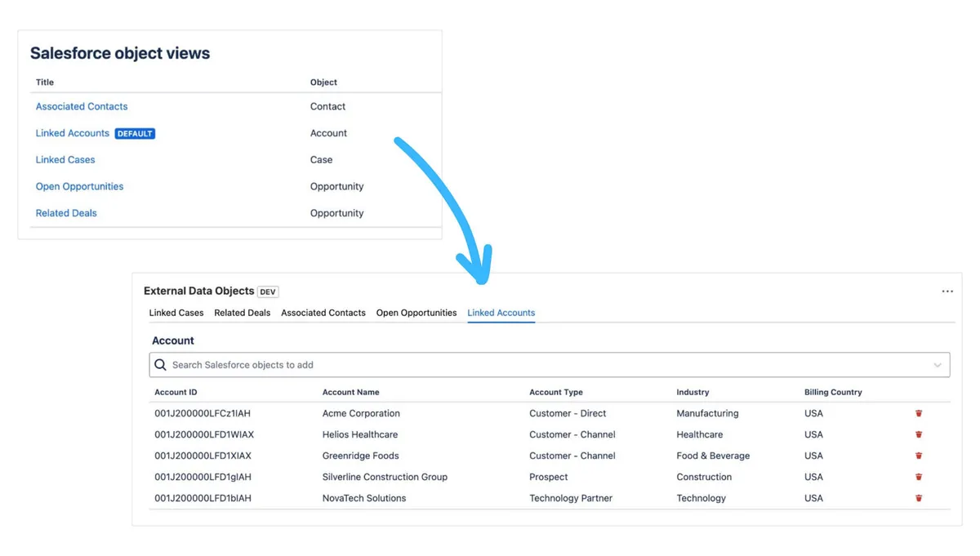Focus the Search Salesforce objects field
The width and height of the screenshot is (980, 556).
coord(550,365)
